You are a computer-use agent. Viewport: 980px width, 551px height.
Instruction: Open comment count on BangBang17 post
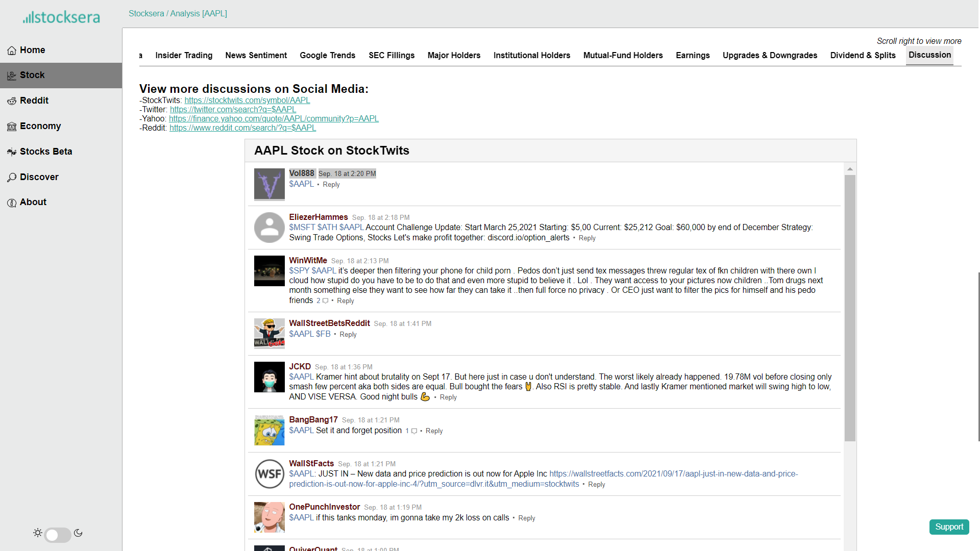[411, 431]
